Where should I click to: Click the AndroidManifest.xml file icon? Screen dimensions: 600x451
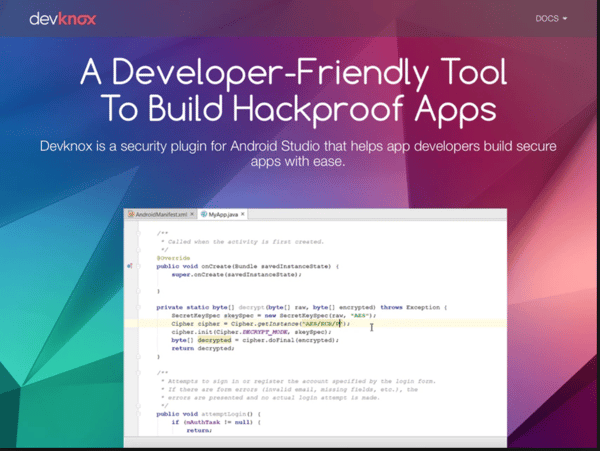point(132,214)
